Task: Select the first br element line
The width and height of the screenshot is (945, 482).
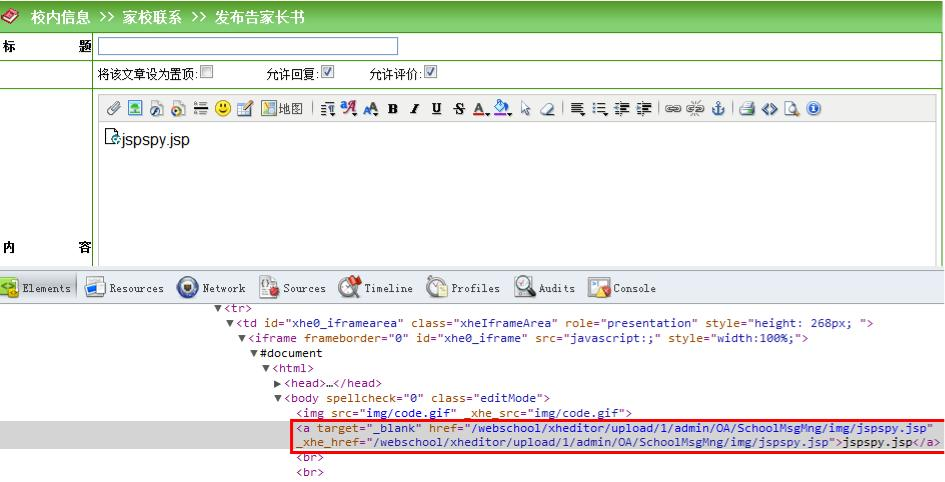Action: click(x=310, y=458)
